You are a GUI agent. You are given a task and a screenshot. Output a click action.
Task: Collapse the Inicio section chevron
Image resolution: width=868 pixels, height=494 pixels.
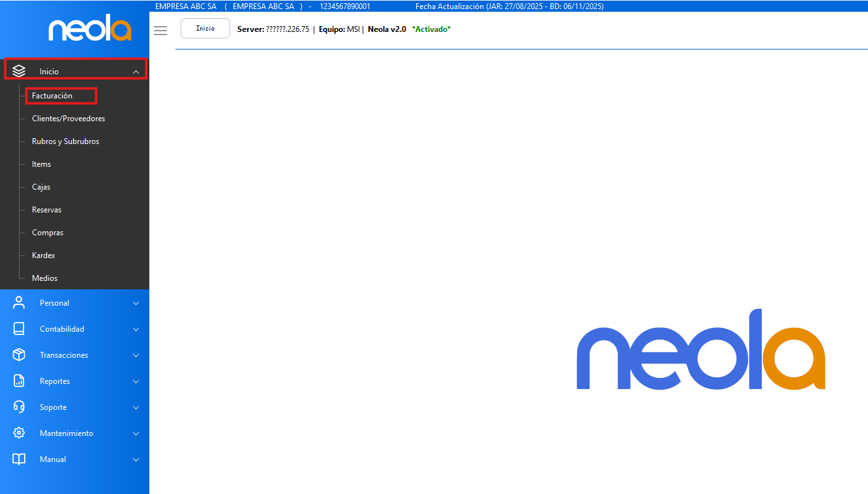136,72
